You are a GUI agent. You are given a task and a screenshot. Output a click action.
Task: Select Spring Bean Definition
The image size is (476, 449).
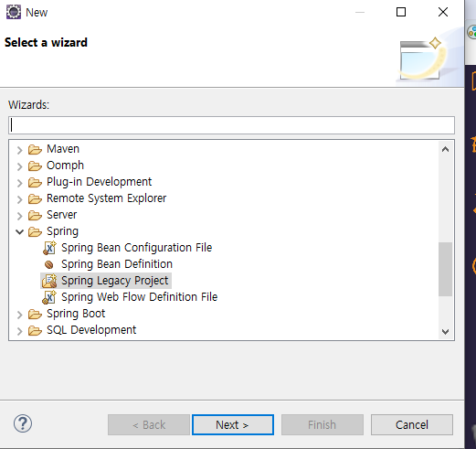[x=117, y=264]
